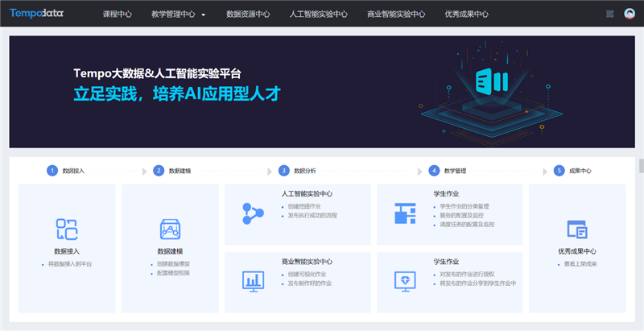Click the 商业智能实验中心 chart monitor icon
Image resolution: width=644 pixels, height=331 pixels.
point(253,279)
